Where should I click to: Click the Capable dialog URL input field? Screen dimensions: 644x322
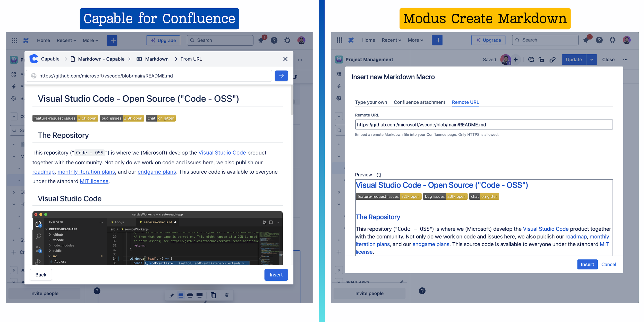tap(149, 76)
